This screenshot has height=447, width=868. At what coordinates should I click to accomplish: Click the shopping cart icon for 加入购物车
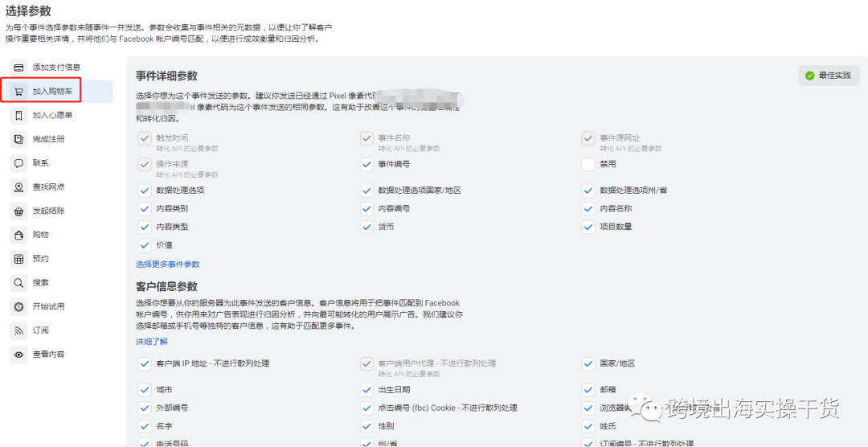tap(18, 92)
